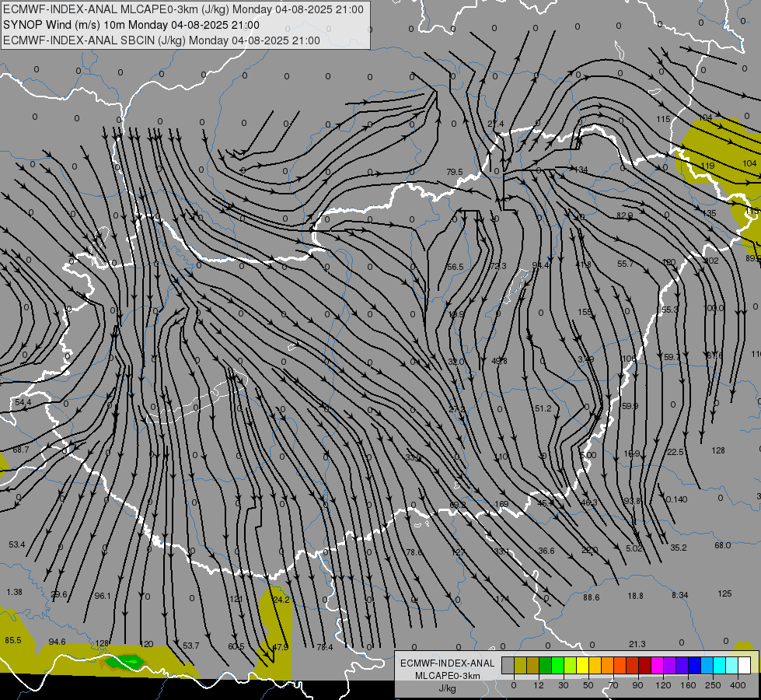Click the map value 33.1
This screenshot has width=761, height=700.
pos(502,551)
